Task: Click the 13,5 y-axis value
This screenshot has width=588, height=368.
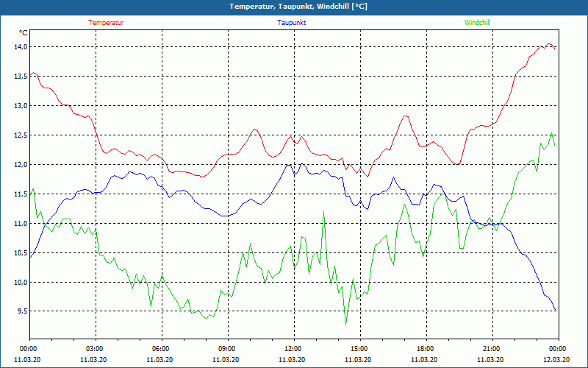Action: pos(21,77)
